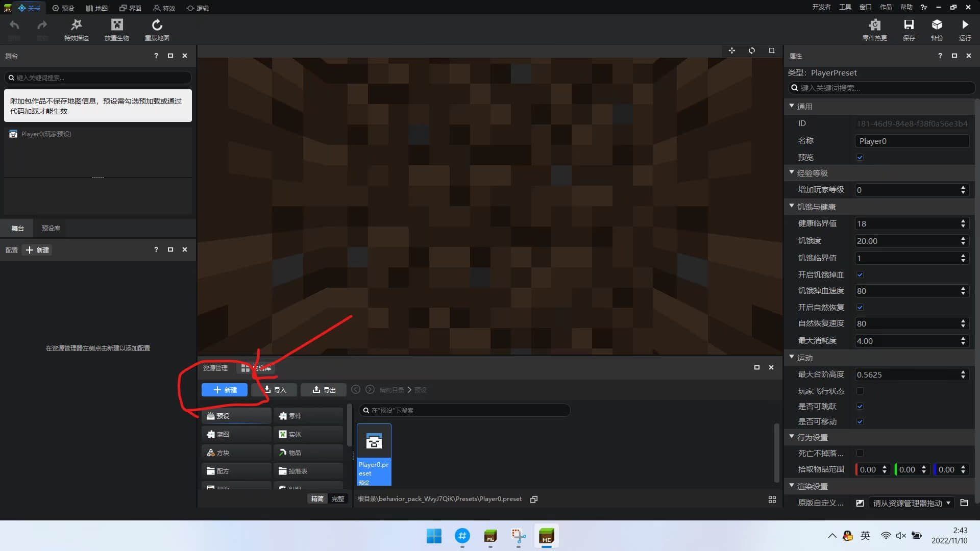This screenshot has width=980, height=551.
Task: Click the 导出 export button
Action: tap(324, 390)
